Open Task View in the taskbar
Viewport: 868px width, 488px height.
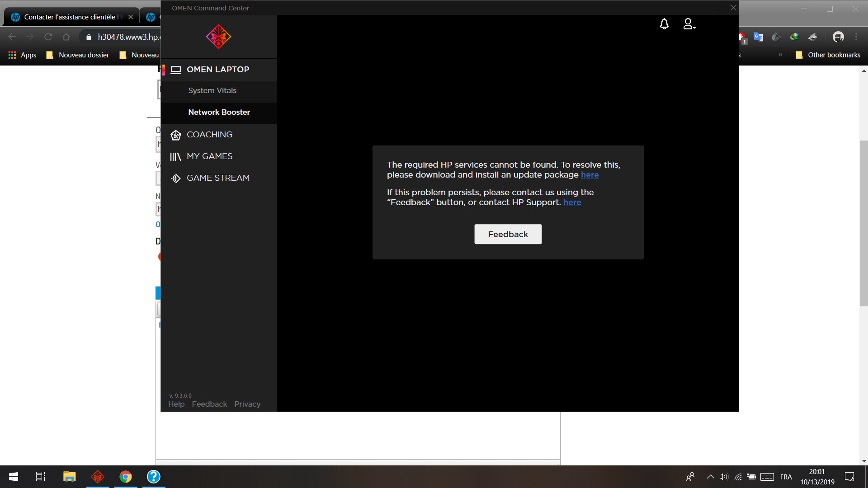pyautogui.click(x=41, y=477)
